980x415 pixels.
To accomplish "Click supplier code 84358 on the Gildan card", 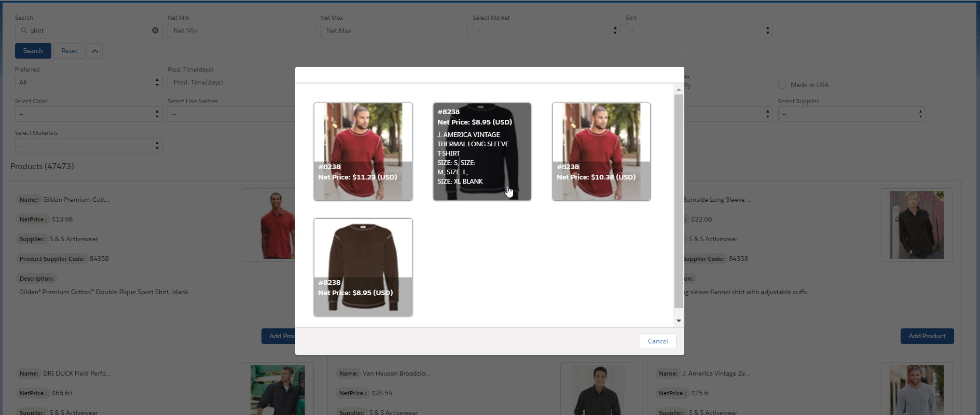I will (99, 259).
